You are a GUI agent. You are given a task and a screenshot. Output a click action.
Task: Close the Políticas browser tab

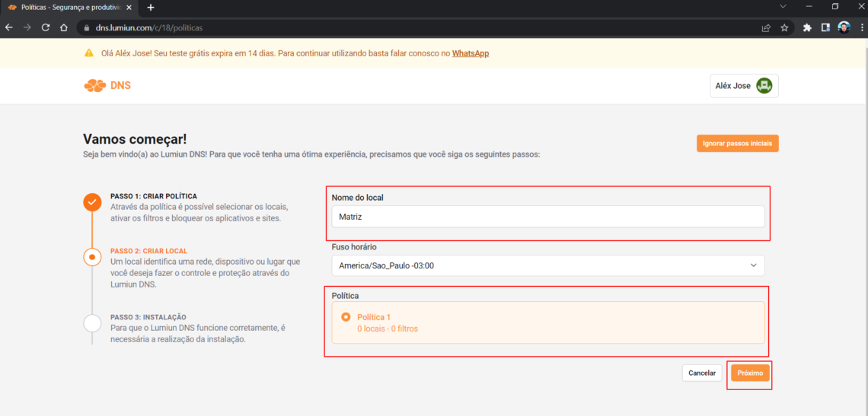click(129, 7)
